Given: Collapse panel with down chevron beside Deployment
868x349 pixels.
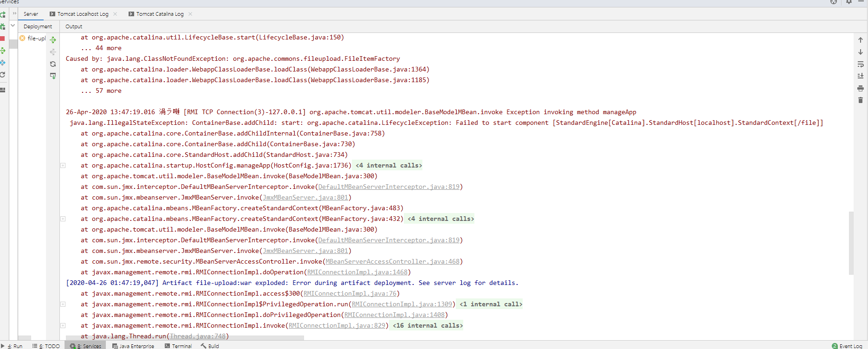Looking at the screenshot, I should coord(13,26).
